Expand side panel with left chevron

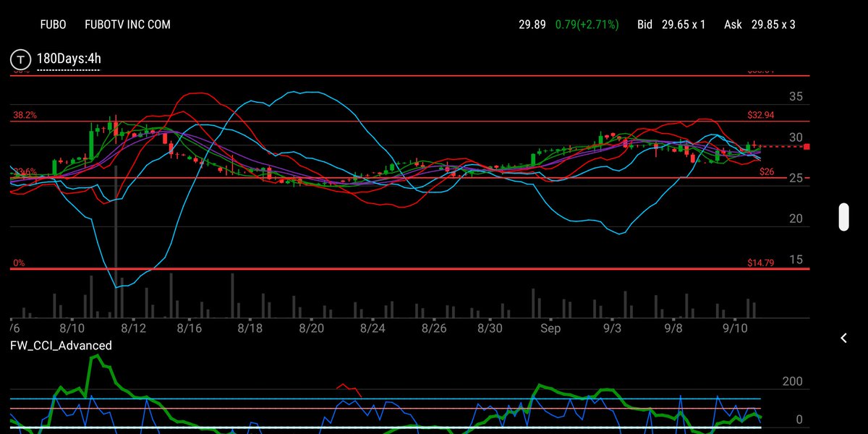pyautogui.click(x=843, y=338)
